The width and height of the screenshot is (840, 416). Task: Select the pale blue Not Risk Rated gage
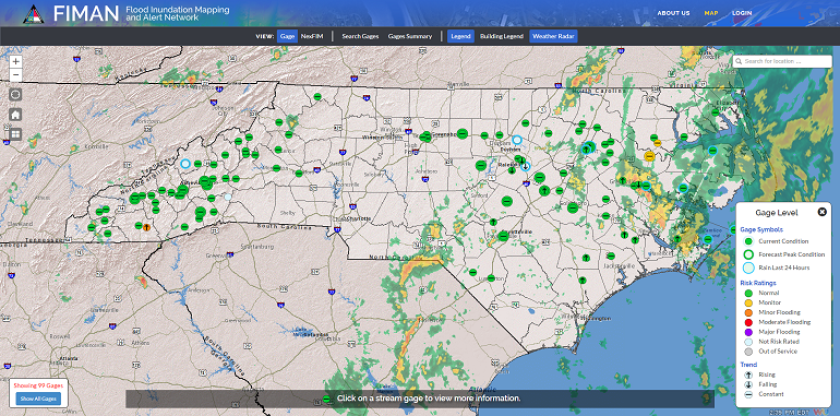[228, 196]
